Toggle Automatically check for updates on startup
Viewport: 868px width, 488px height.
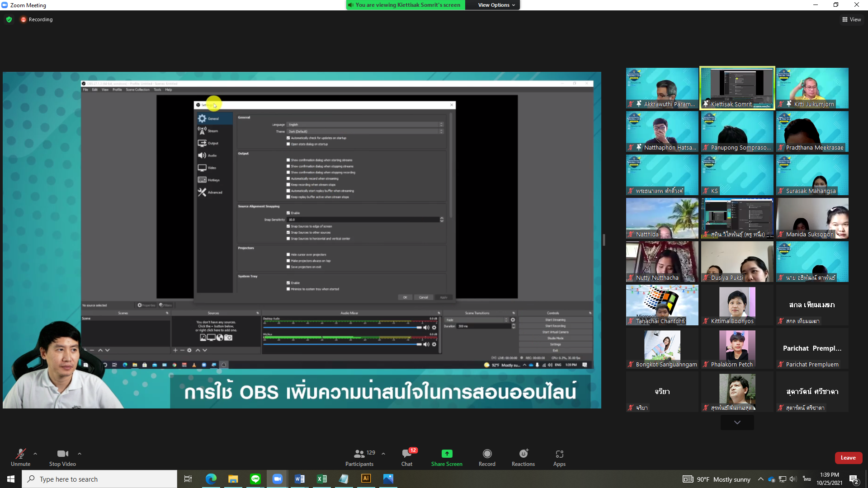(288, 138)
